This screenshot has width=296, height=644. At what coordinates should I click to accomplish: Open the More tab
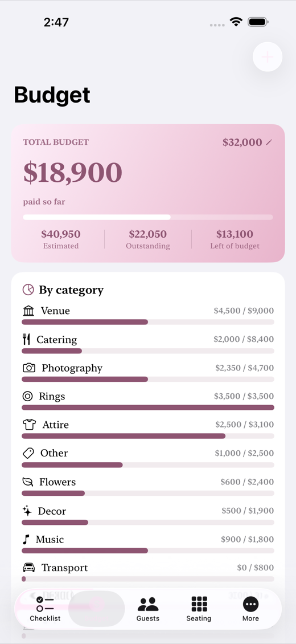[250, 609]
